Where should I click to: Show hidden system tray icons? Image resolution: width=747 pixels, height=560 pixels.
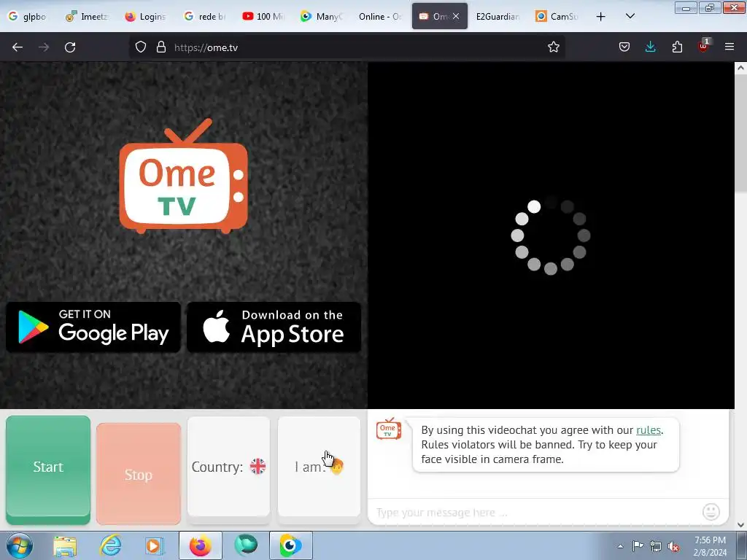click(620, 546)
